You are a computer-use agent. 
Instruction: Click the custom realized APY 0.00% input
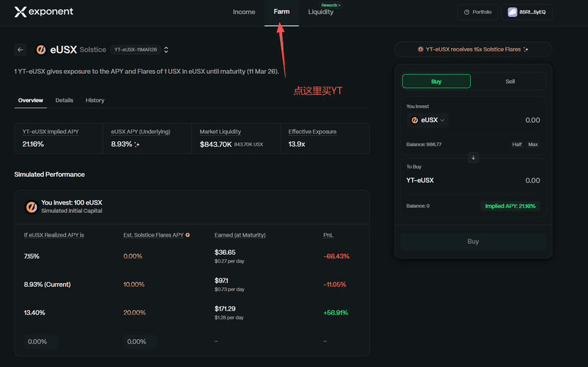[38, 341]
